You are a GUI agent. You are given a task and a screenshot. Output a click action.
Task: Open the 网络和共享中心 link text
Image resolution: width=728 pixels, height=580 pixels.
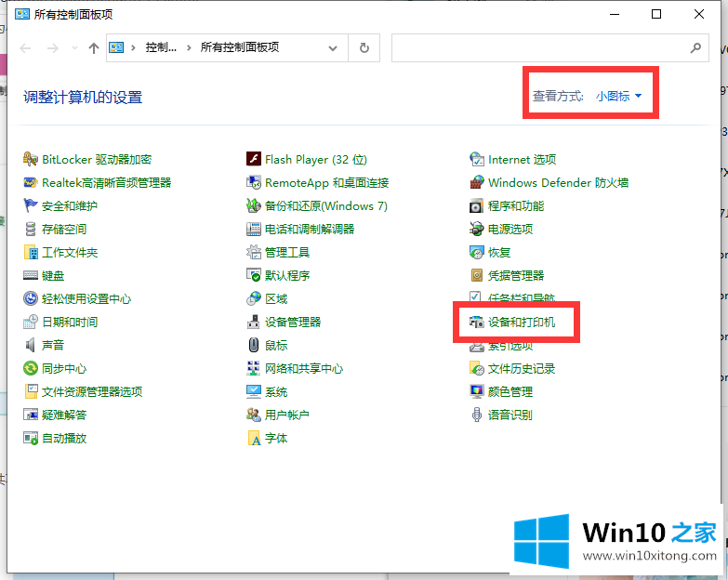click(304, 368)
